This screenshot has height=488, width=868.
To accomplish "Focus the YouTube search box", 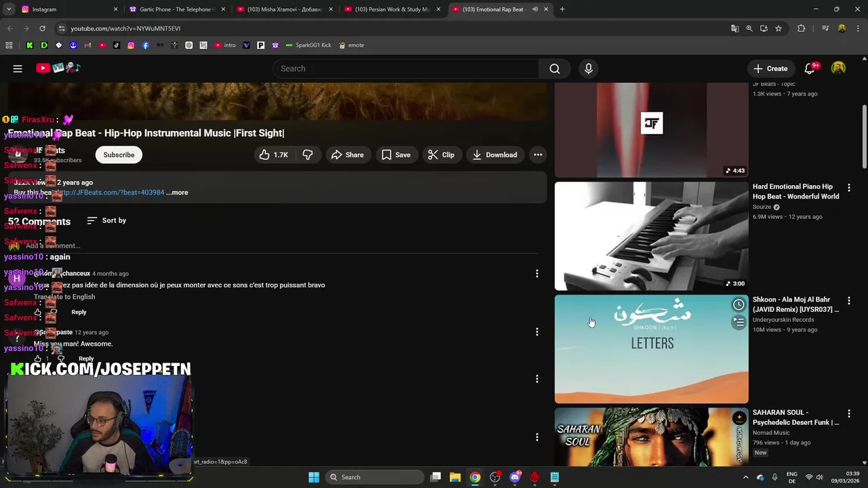I will tap(406, 68).
